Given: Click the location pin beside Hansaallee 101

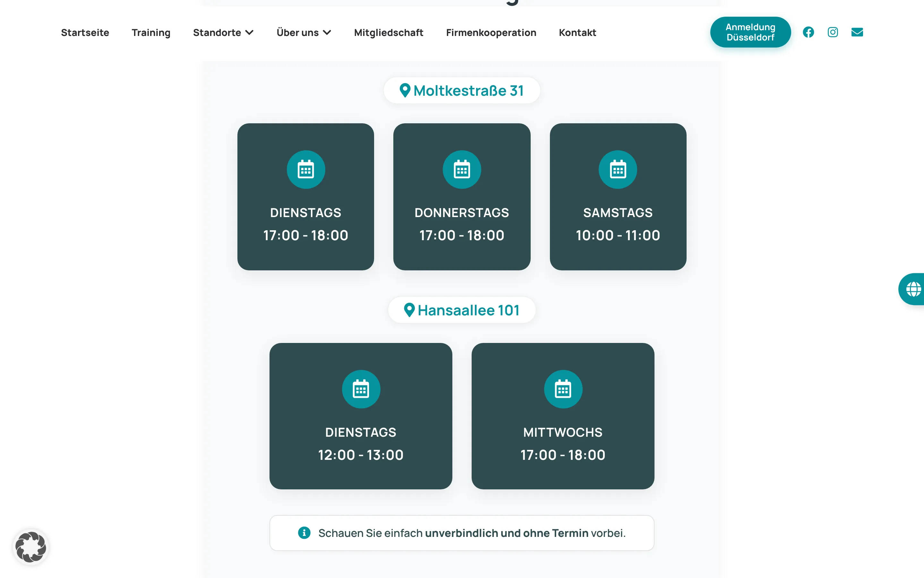Looking at the screenshot, I should (x=409, y=310).
